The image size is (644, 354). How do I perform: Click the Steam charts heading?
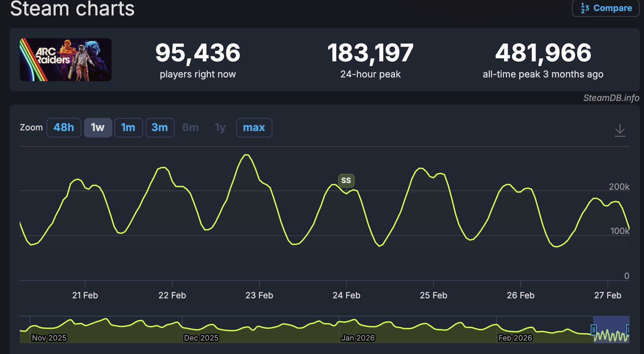point(72,9)
